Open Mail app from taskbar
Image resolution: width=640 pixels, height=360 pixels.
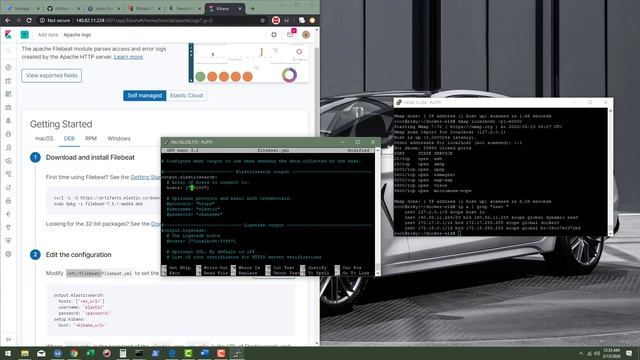coord(41,353)
